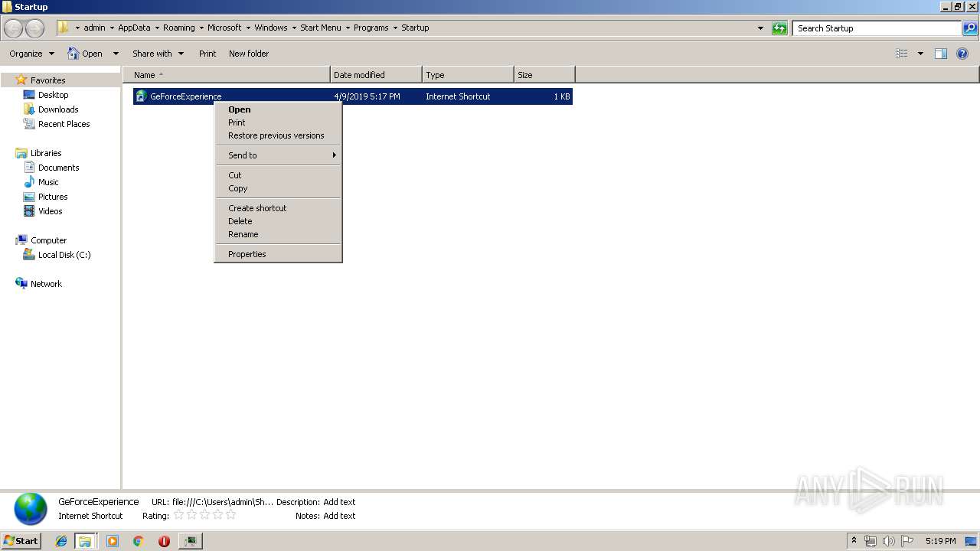Click the Notes Add text field
Image resolution: width=980 pixels, height=551 pixels.
[x=339, y=516]
